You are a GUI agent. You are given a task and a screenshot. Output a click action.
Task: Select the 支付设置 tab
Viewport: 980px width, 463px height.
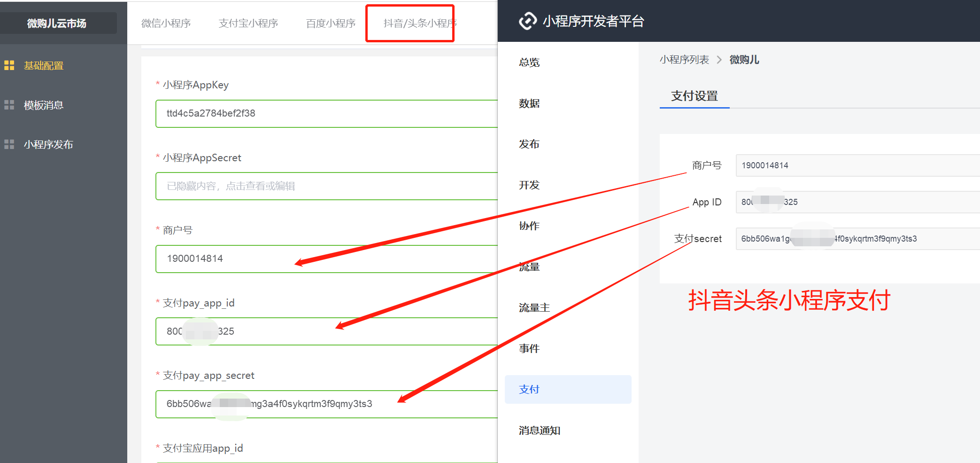694,96
